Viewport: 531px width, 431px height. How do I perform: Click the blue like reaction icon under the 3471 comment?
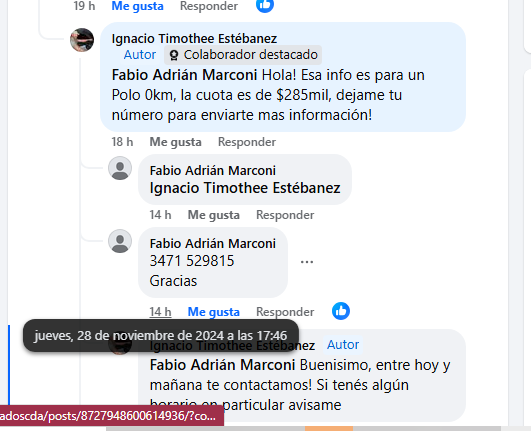tap(341, 311)
